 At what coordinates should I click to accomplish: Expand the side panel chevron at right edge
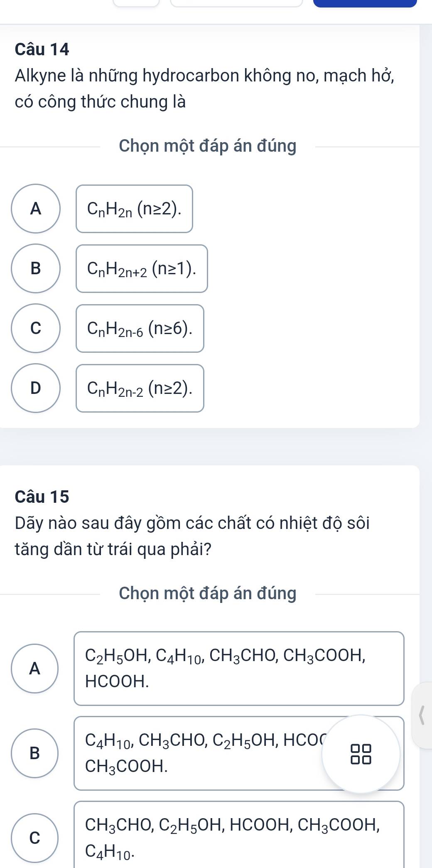pos(422,715)
